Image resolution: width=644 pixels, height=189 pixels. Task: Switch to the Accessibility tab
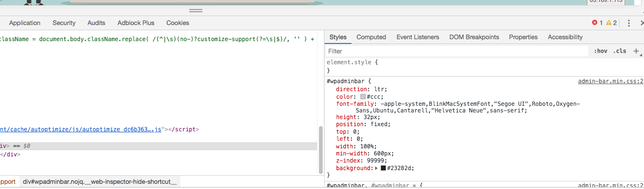565,37
